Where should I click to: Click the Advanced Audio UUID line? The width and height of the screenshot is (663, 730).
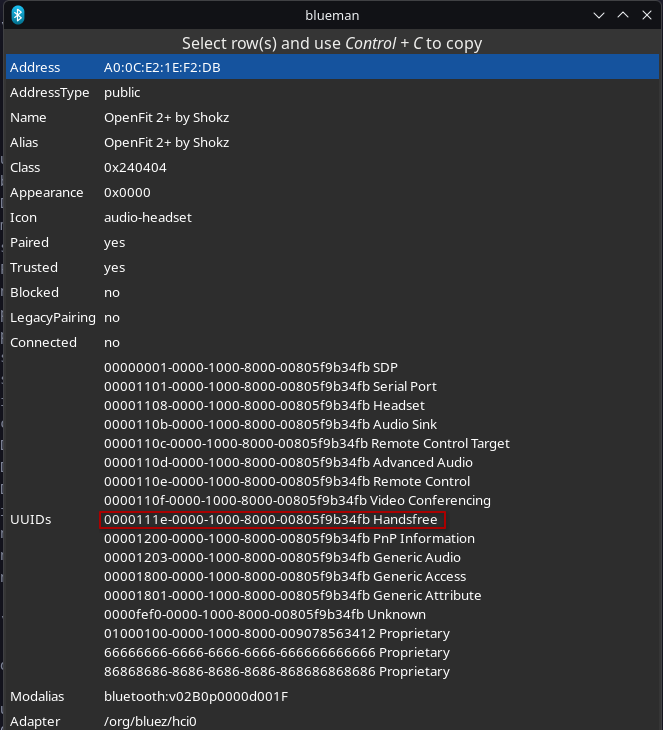tap(288, 462)
